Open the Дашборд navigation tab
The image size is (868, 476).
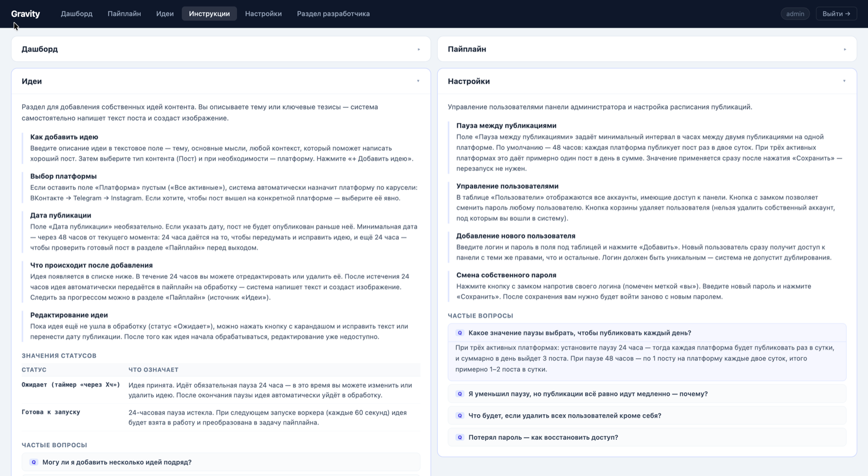coord(76,14)
